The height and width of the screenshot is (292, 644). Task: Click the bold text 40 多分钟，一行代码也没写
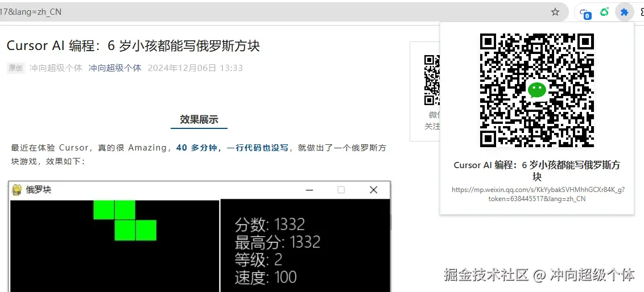tap(233, 148)
